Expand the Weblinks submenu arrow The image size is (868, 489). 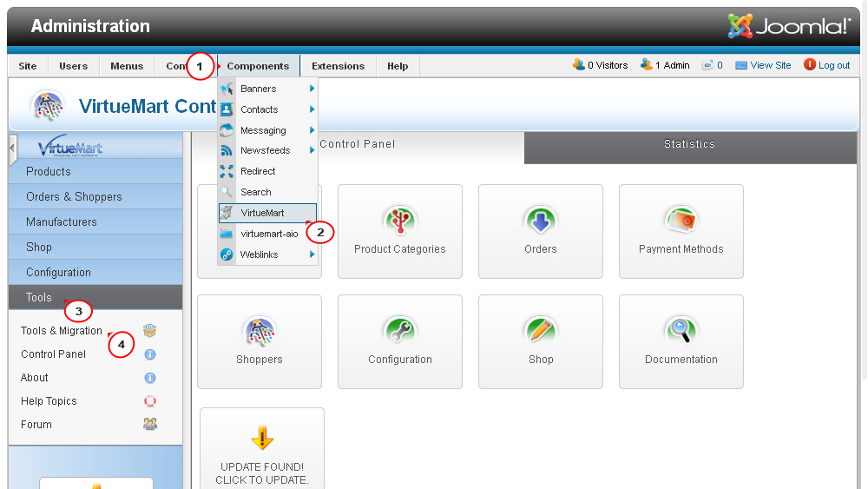coord(312,254)
